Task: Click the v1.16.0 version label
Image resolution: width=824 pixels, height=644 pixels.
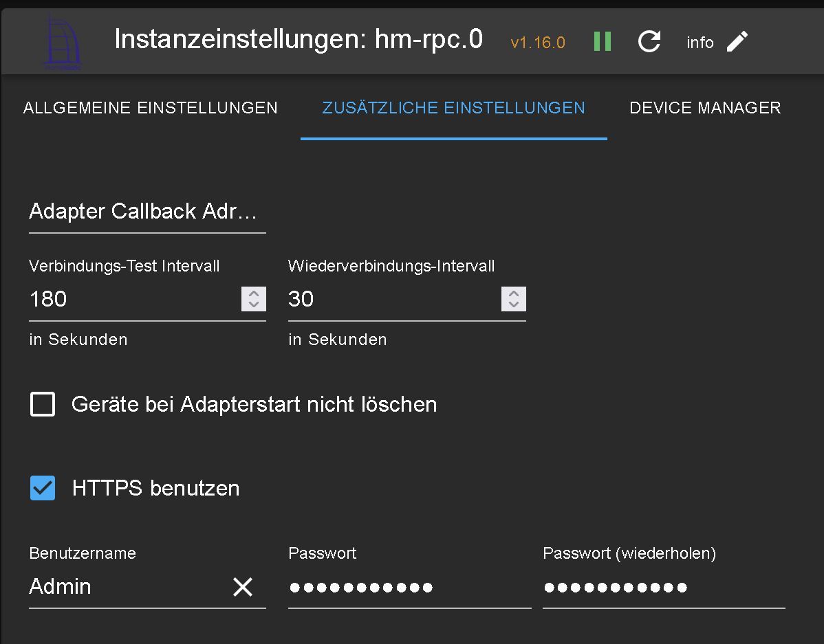Action: [x=538, y=43]
